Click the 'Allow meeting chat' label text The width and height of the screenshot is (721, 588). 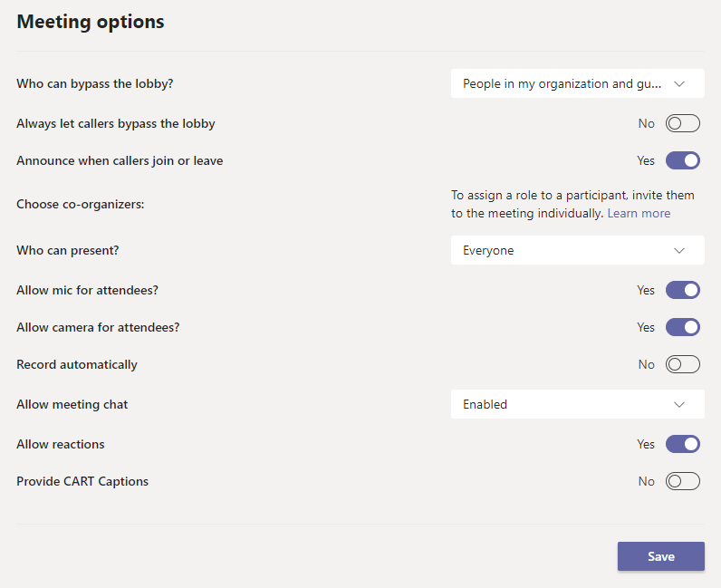click(72, 404)
